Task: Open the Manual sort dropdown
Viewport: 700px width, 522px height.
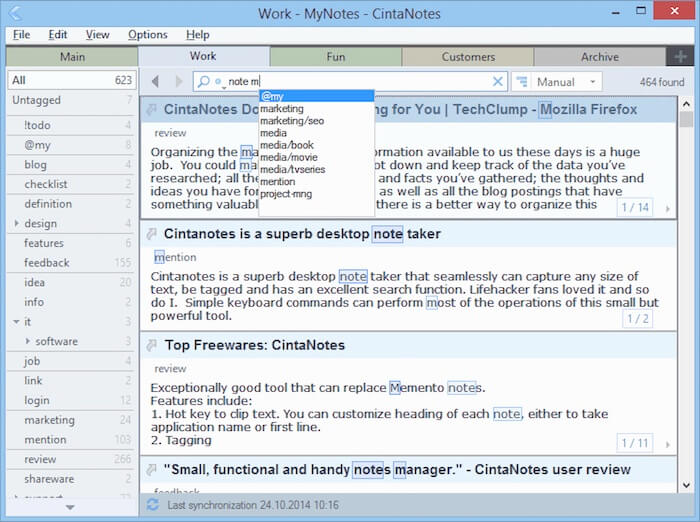Action: coord(592,82)
